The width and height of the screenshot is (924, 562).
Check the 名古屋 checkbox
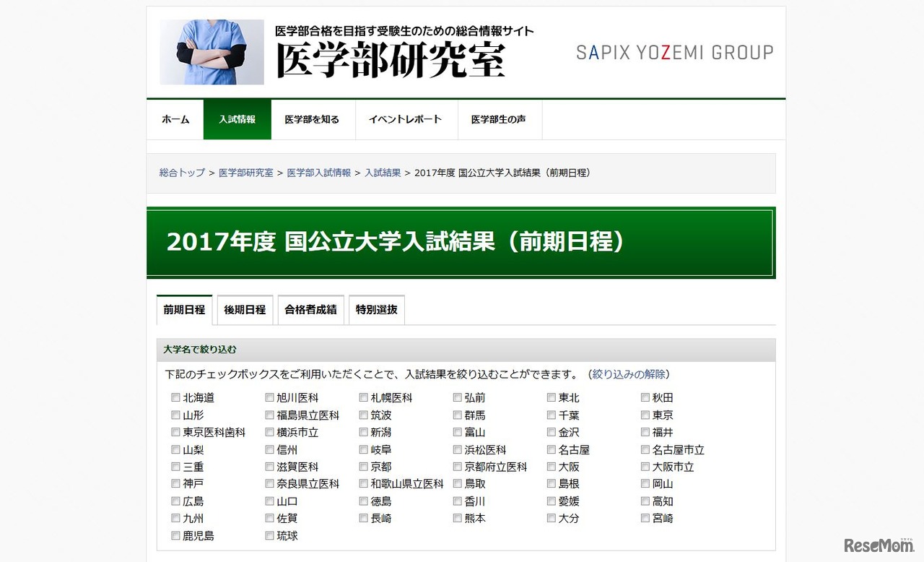tap(551, 449)
